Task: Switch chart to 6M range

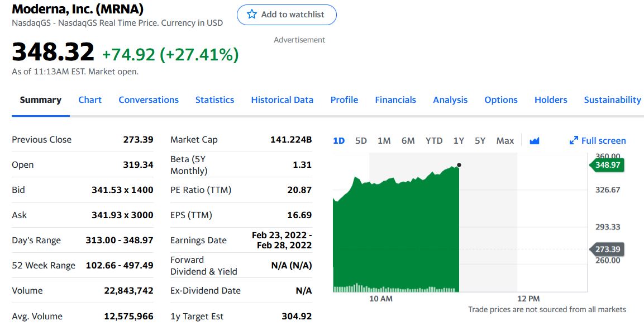Action: [x=408, y=141]
